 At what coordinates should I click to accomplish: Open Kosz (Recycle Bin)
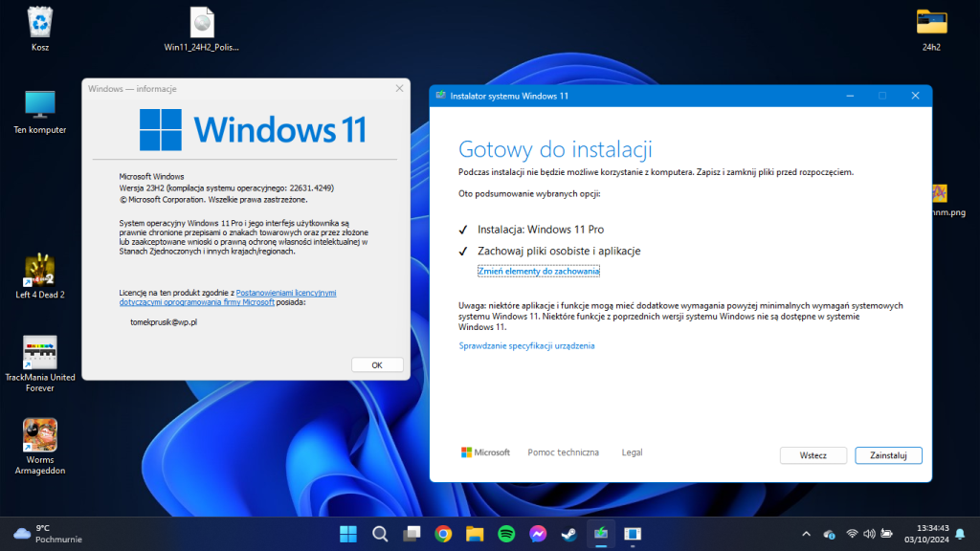(39, 21)
